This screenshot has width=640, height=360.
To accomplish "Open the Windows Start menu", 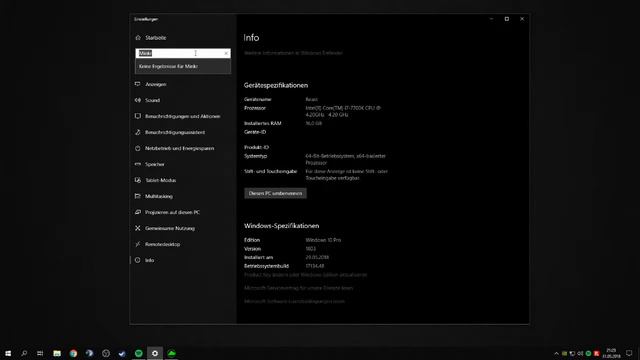I will (x=8, y=353).
